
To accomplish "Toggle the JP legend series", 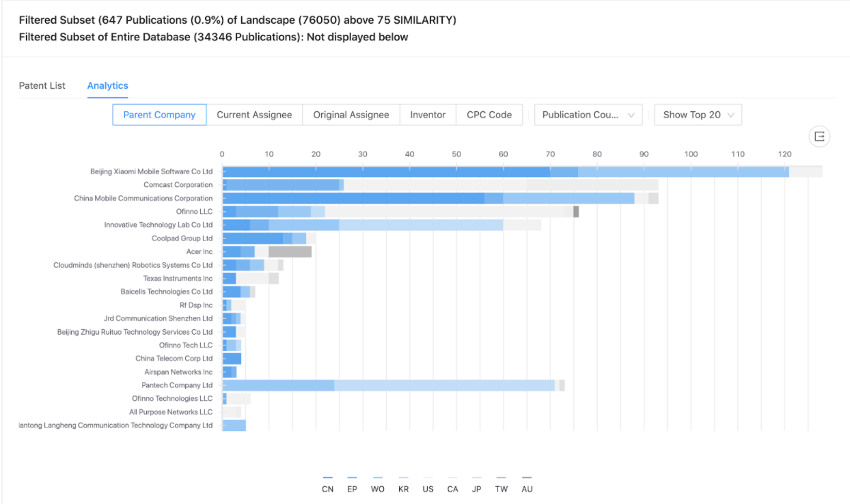I will 477,484.
